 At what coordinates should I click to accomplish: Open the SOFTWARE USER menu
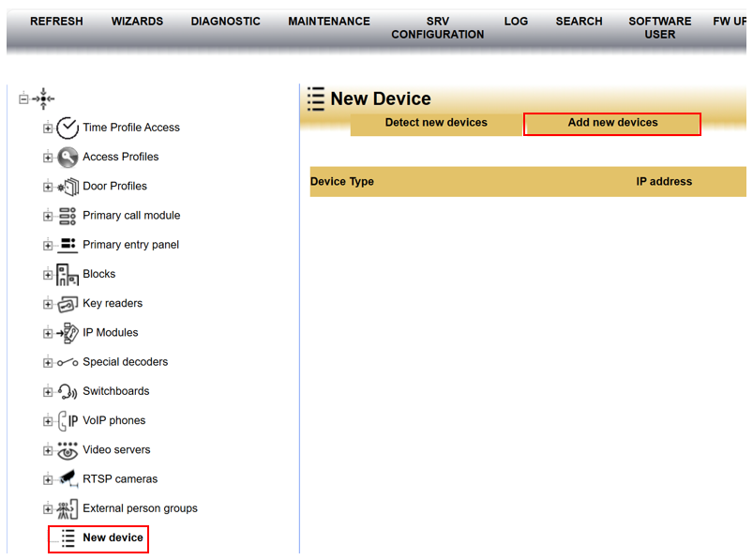[x=660, y=28]
